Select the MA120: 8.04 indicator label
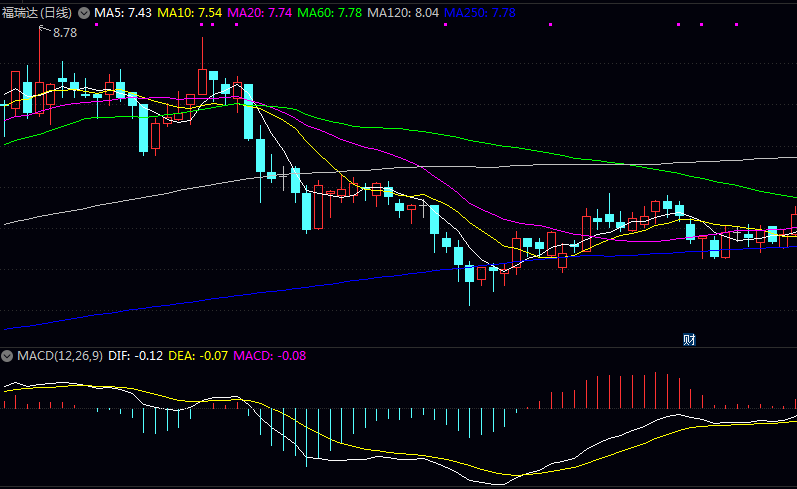The width and height of the screenshot is (797, 489). tap(403, 13)
